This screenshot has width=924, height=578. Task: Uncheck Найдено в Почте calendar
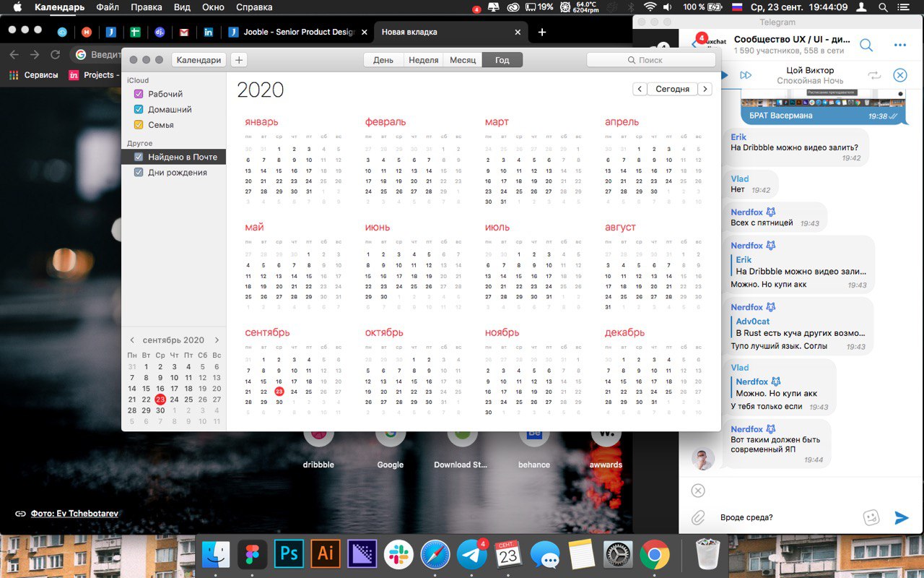(x=139, y=157)
